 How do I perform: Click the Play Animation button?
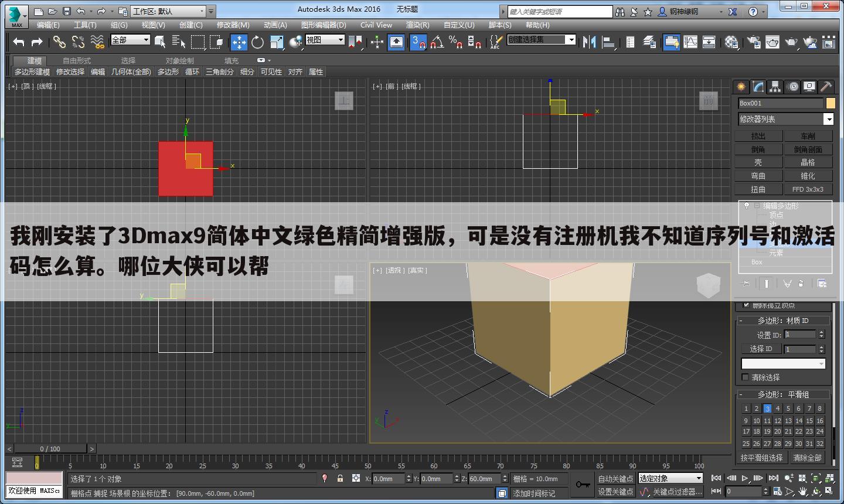(x=745, y=478)
